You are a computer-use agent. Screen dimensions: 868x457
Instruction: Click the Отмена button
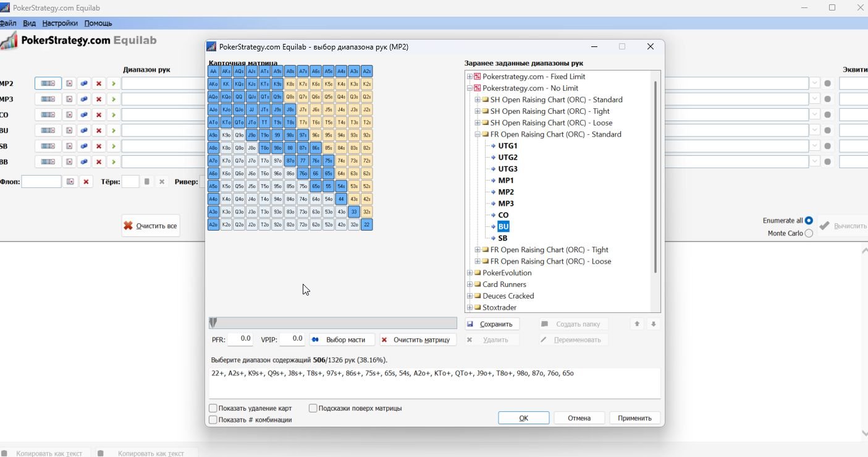click(x=579, y=418)
